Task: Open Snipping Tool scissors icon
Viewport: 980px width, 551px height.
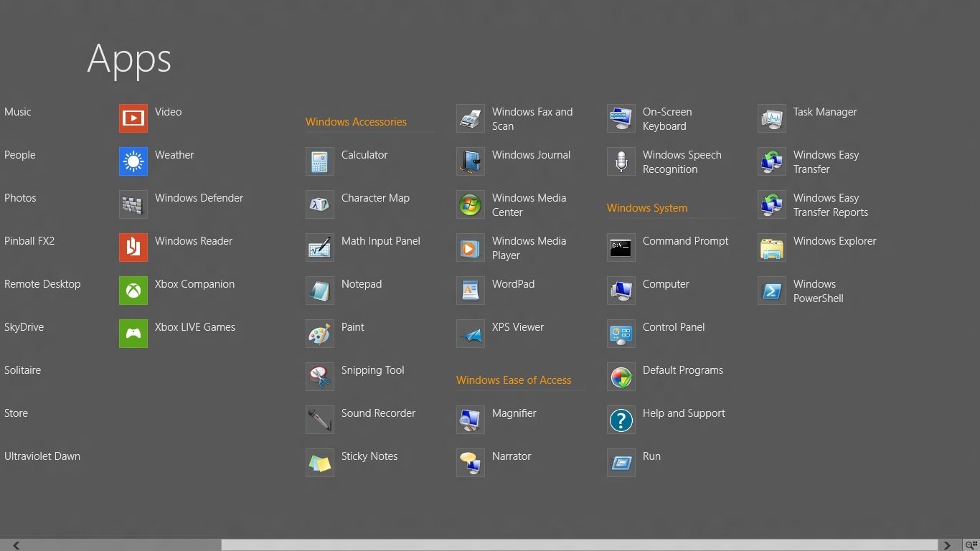Action: pyautogui.click(x=320, y=377)
